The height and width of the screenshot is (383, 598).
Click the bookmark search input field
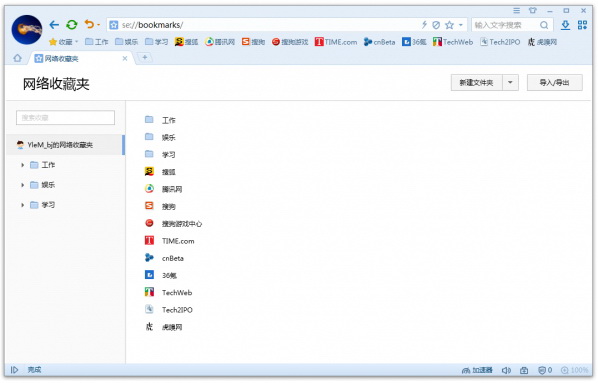click(x=65, y=117)
